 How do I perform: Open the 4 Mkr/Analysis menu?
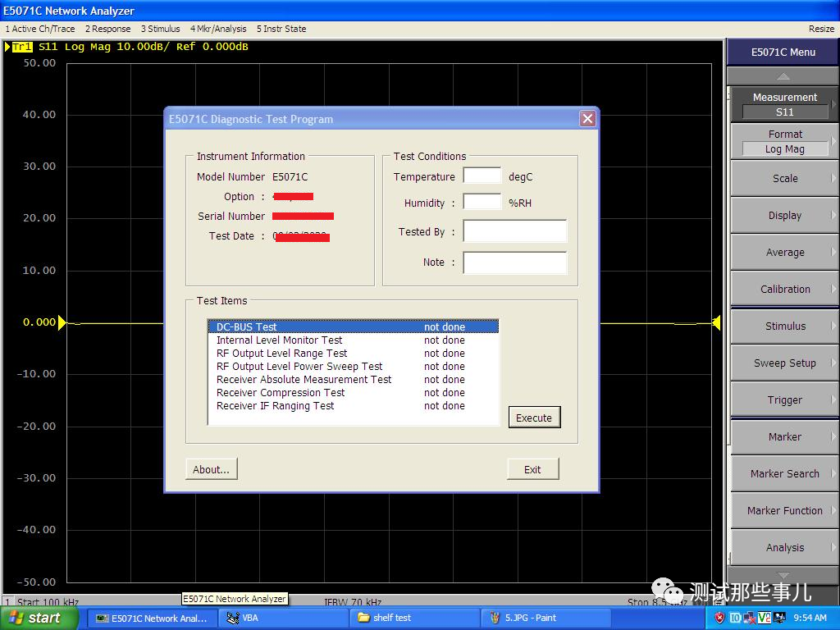pyautogui.click(x=218, y=29)
